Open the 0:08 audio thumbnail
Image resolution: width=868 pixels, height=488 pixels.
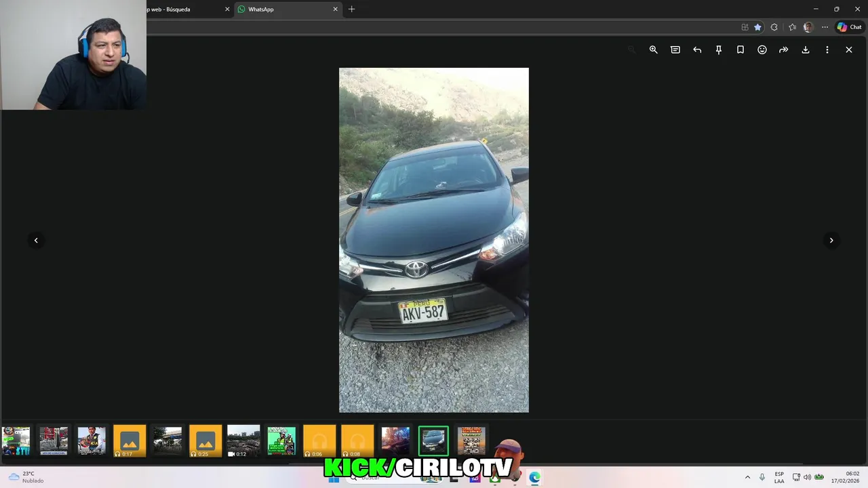point(357,441)
